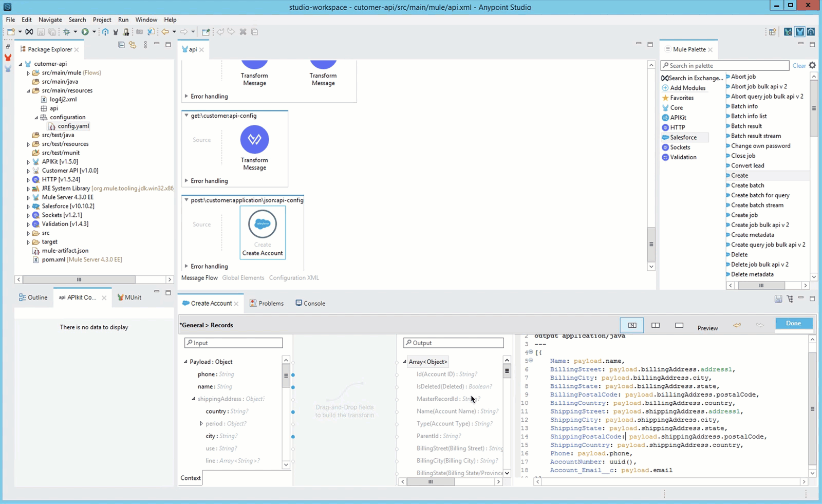
Task: Click Search in Exchange in Mule Palette
Action: [693, 78]
